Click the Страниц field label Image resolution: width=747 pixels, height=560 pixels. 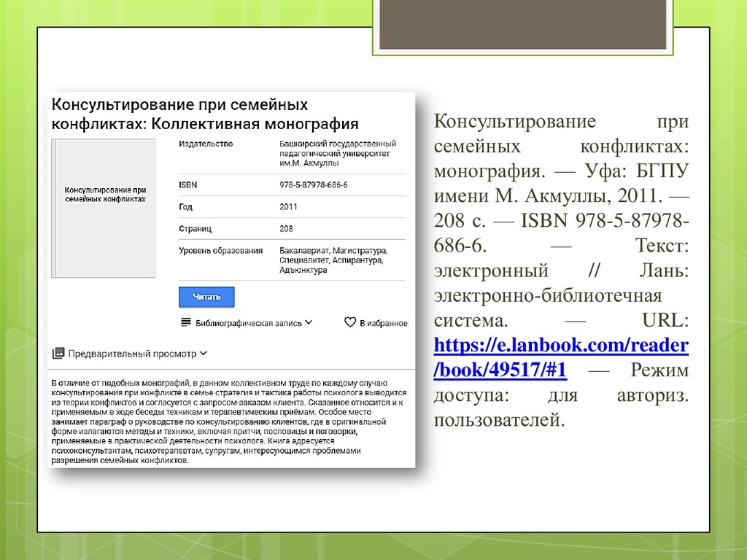(196, 228)
